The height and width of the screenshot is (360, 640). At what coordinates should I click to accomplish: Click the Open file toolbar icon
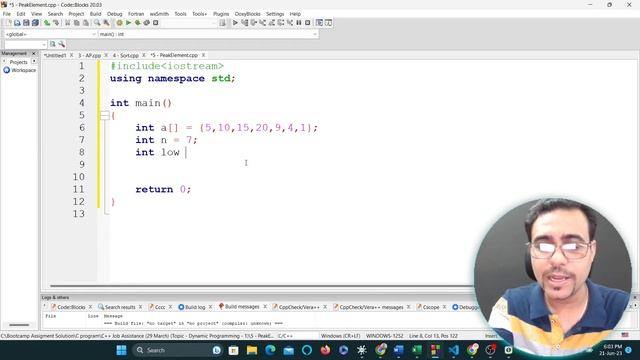(x=17, y=23)
